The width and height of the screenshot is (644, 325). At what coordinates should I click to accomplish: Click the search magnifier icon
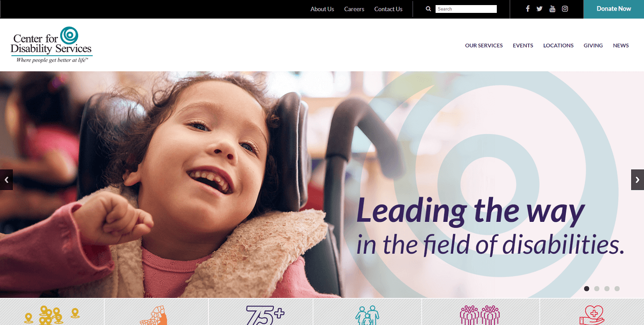pos(428,9)
